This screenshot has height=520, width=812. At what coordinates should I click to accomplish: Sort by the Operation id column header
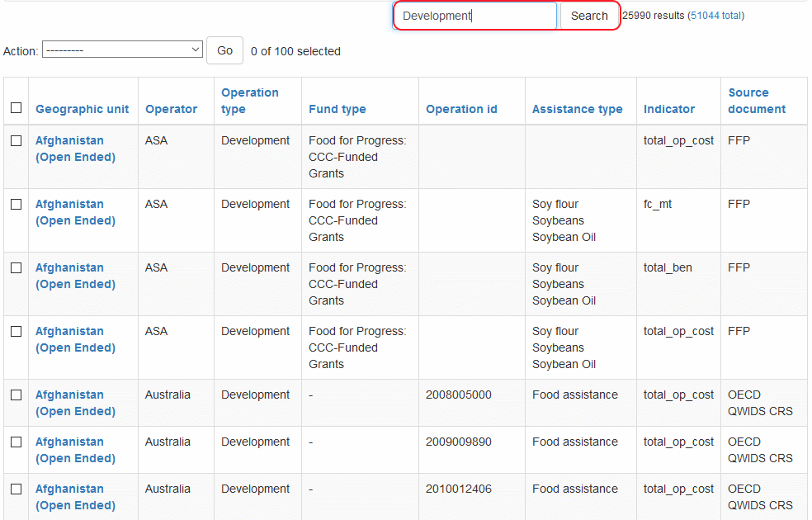click(461, 109)
